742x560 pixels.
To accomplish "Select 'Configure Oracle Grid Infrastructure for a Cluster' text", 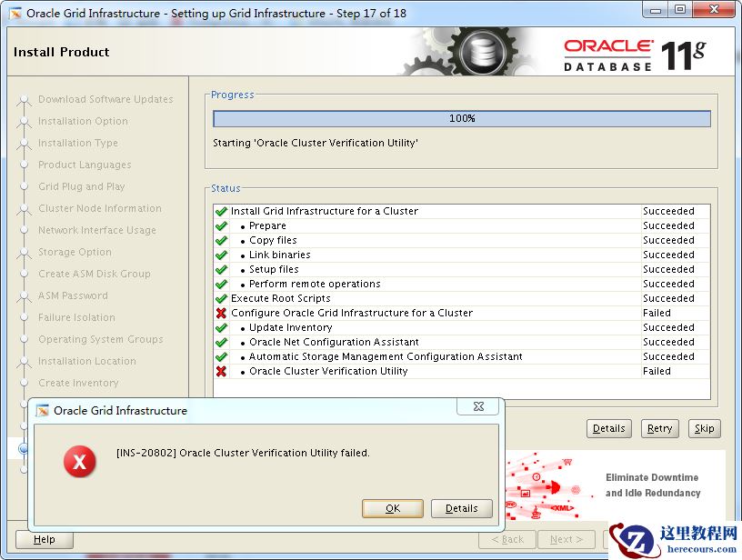I will pos(352,313).
